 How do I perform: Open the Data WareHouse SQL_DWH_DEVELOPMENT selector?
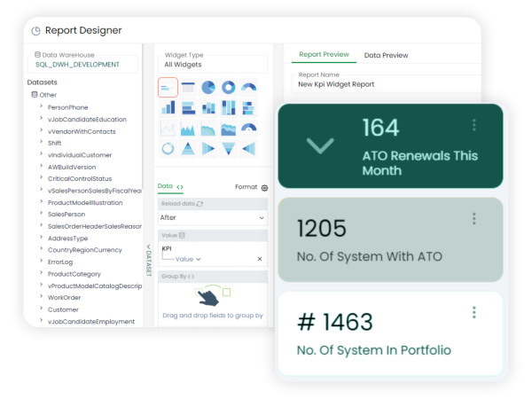click(x=82, y=64)
